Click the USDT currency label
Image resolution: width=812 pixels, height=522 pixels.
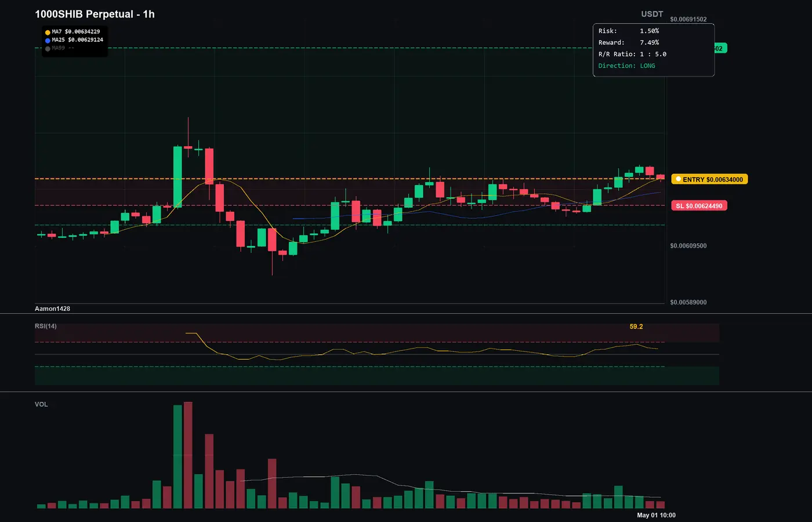[x=652, y=14]
